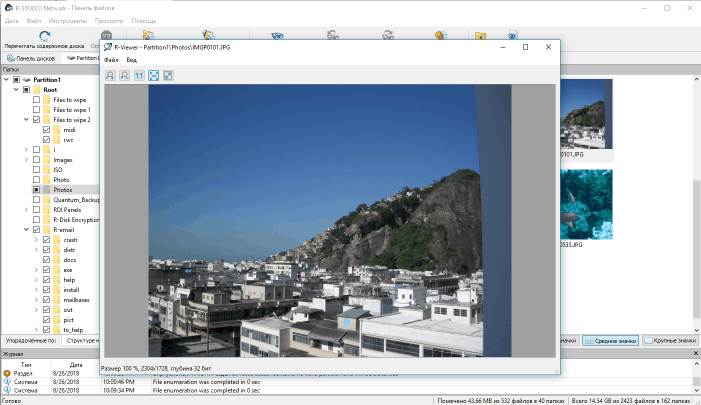Uncheck the rwc folder checkbox
The width and height of the screenshot is (701, 405).
[46, 139]
